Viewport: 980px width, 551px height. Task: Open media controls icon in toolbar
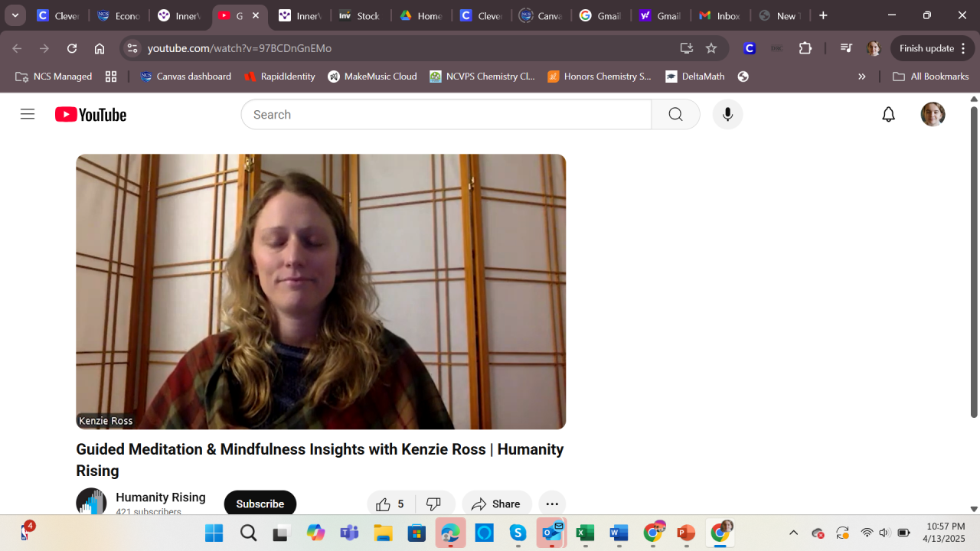(846, 48)
